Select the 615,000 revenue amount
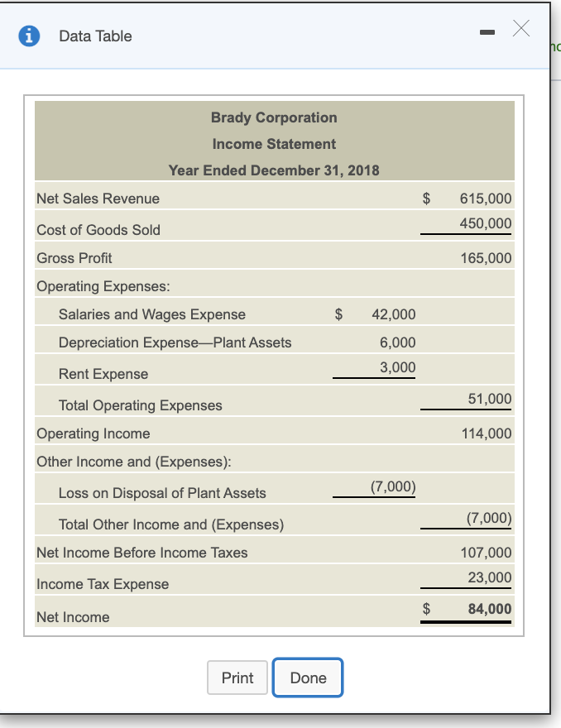Screen dimensions: 561x728 [x=488, y=199]
